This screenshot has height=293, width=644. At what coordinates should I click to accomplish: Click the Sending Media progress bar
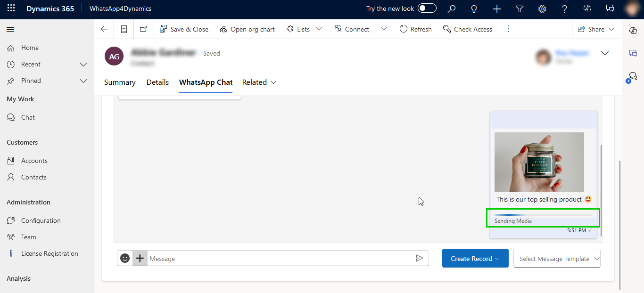point(543,215)
